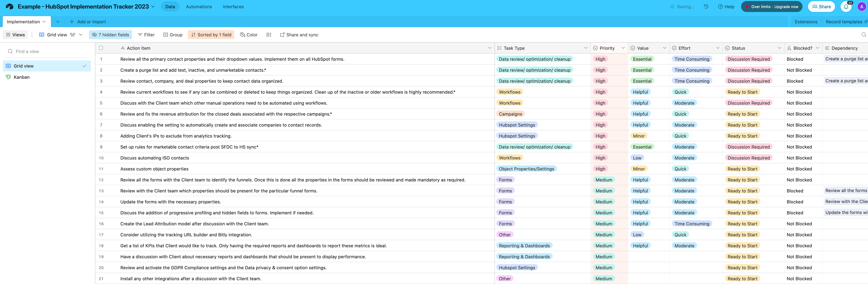Click the Action Item text field icon
The width and height of the screenshot is (868, 284).
tap(123, 48)
